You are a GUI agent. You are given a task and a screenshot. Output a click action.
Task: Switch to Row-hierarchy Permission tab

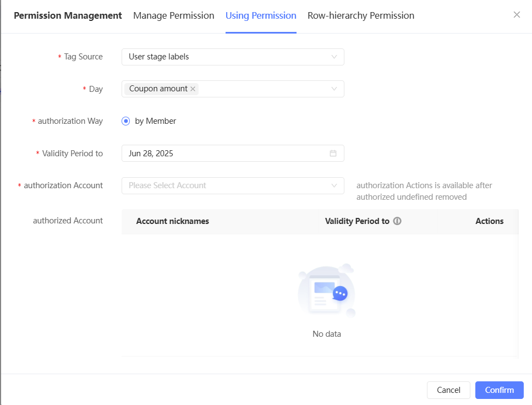(x=361, y=15)
